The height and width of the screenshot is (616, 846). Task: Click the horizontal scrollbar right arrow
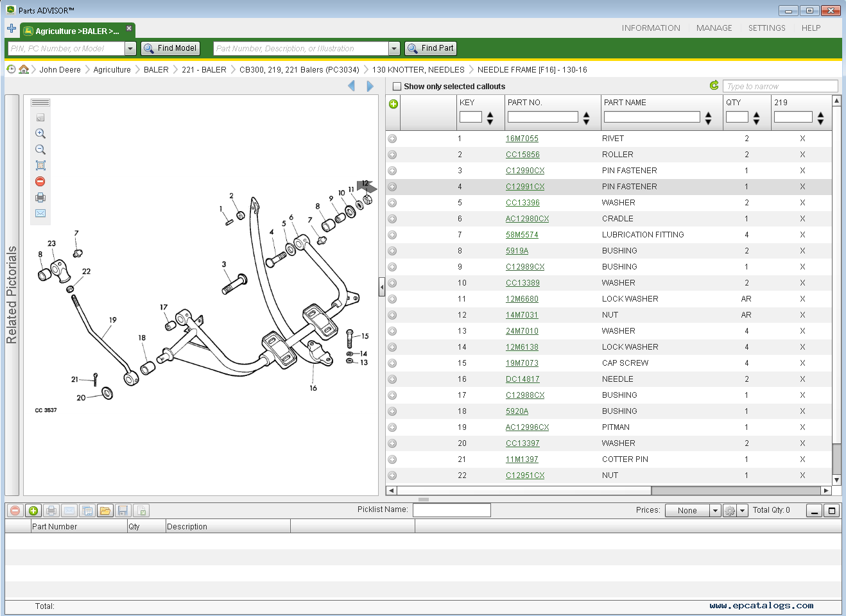coord(826,490)
